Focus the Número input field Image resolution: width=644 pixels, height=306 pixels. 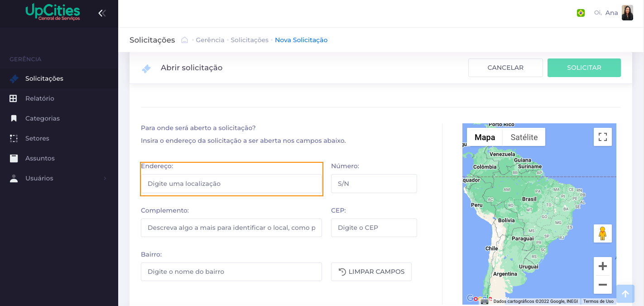pyautogui.click(x=374, y=184)
